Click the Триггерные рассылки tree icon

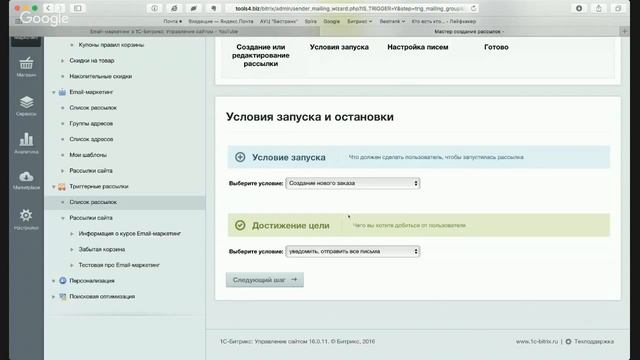point(62,187)
